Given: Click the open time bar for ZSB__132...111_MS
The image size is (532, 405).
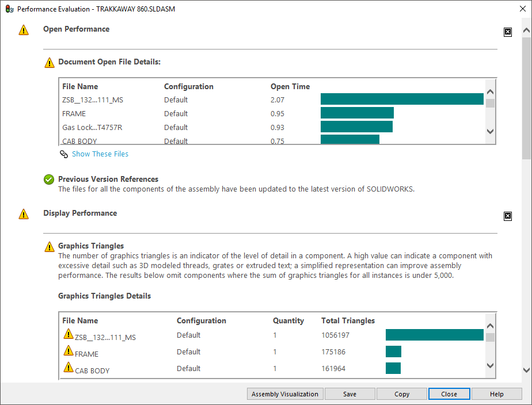Looking at the screenshot, I should tap(402, 99).
